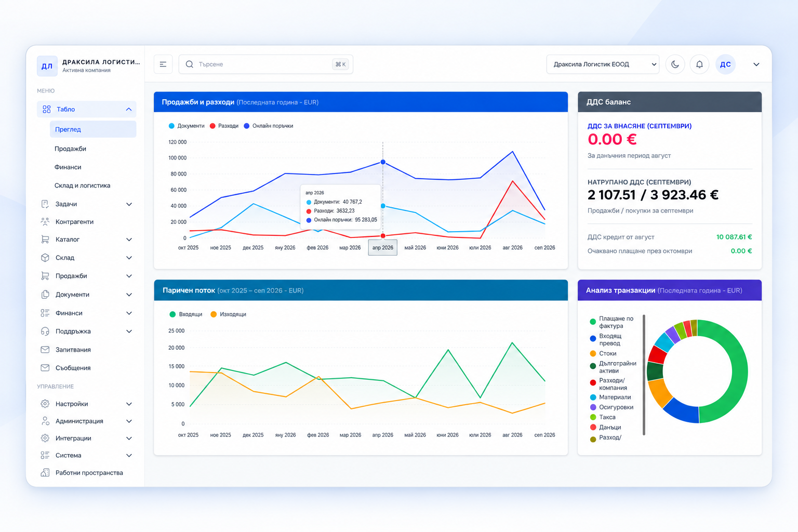
Task: Expand the Задачи menu chevron
Action: [129, 204]
